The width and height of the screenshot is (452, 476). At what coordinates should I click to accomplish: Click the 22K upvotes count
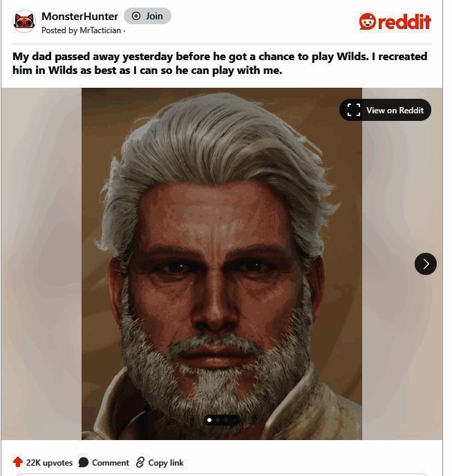click(49, 463)
